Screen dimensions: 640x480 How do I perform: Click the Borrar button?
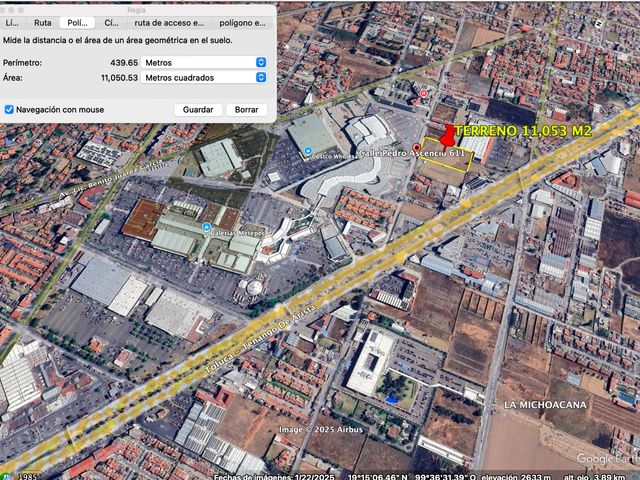pyautogui.click(x=247, y=109)
